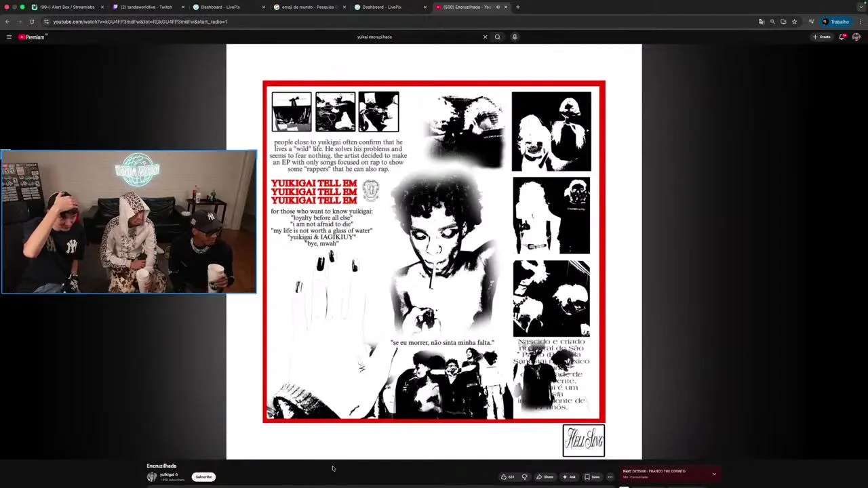
Task: Subscribe to yuikigai channel
Action: tap(203, 477)
